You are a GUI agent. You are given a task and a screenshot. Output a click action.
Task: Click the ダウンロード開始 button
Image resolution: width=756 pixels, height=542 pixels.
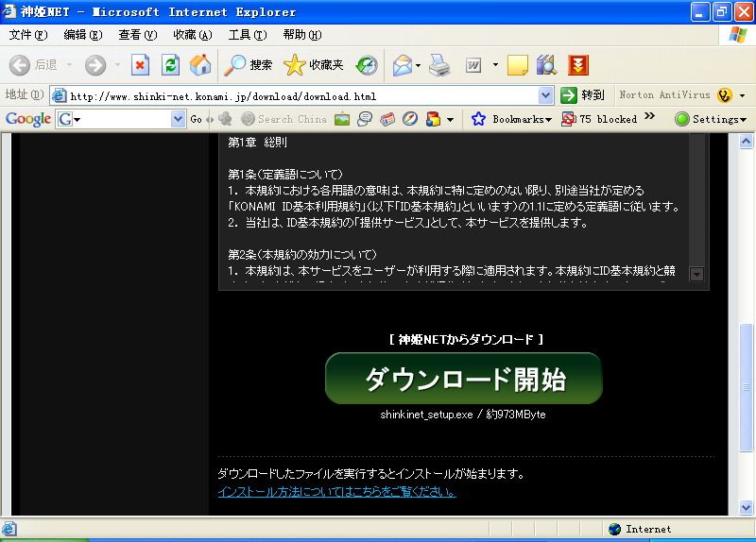(x=464, y=379)
